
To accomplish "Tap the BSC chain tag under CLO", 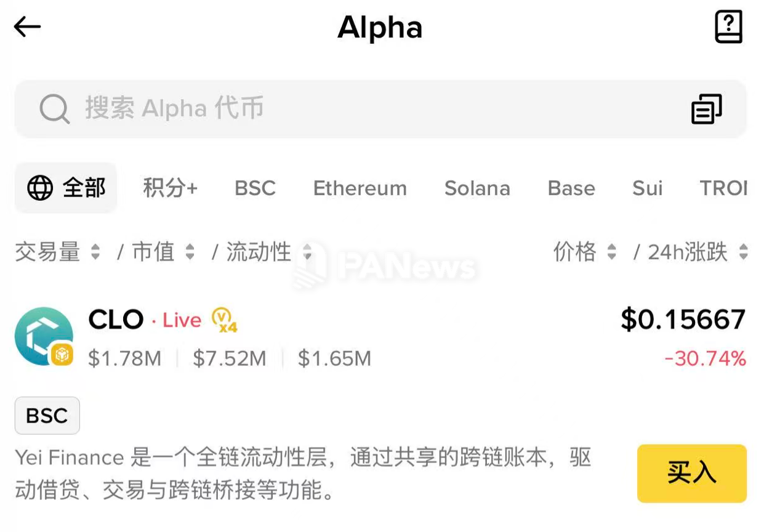I will [47, 416].
